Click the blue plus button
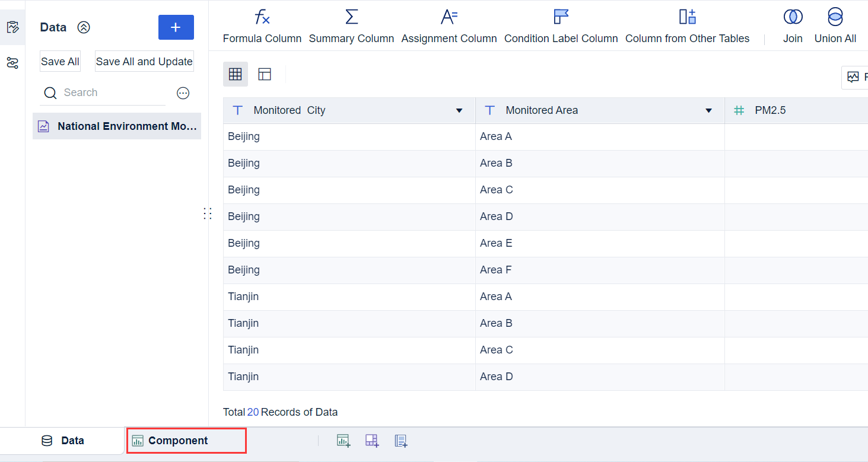This screenshot has width=868, height=462. coord(176,27)
